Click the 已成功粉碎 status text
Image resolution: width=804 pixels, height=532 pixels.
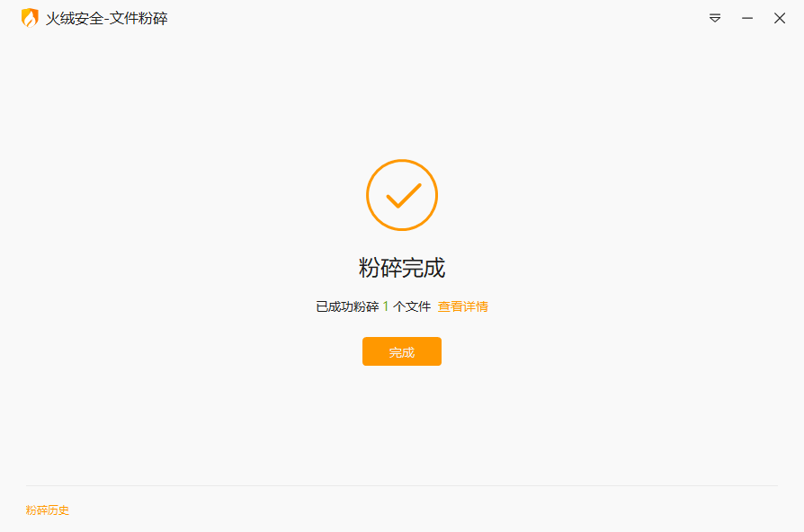point(347,306)
